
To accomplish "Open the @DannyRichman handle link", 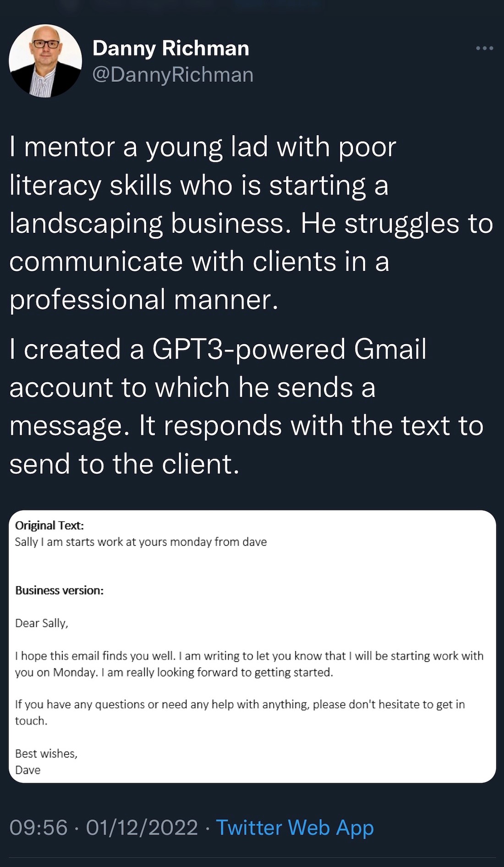I will 173,75.
